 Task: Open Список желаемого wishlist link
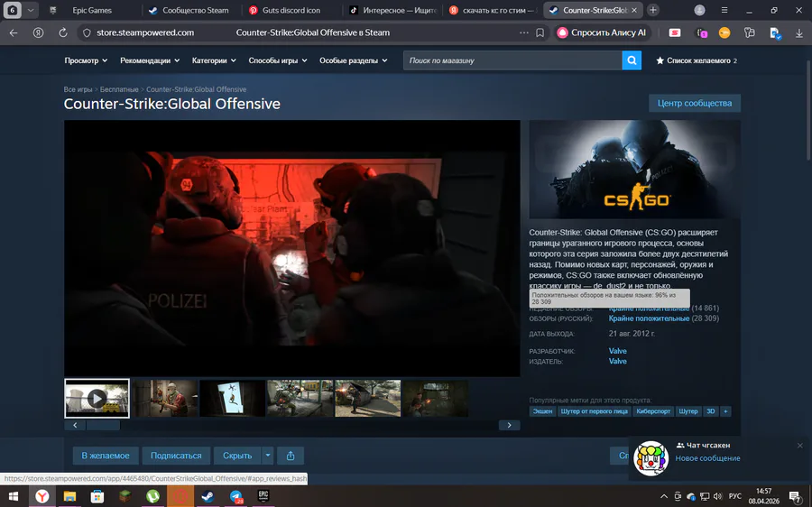(697, 60)
